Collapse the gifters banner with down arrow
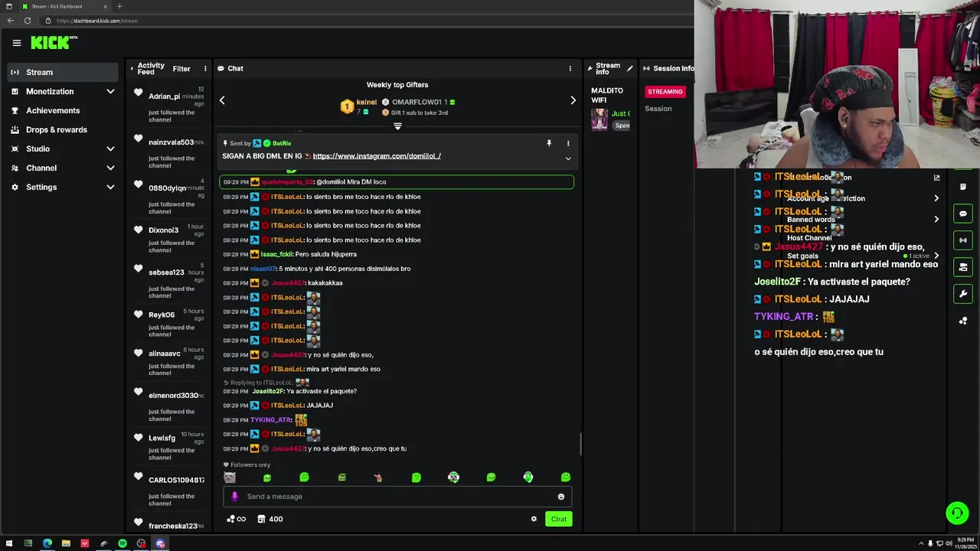Image resolution: width=980 pixels, height=551 pixels. tap(397, 126)
